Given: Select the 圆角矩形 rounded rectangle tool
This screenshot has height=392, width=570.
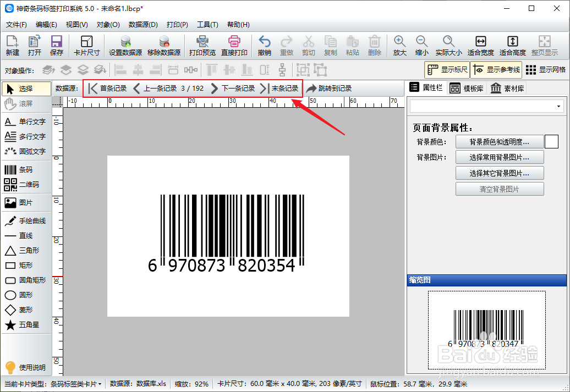Looking at the screenshot, I should [x=26, y=280].
